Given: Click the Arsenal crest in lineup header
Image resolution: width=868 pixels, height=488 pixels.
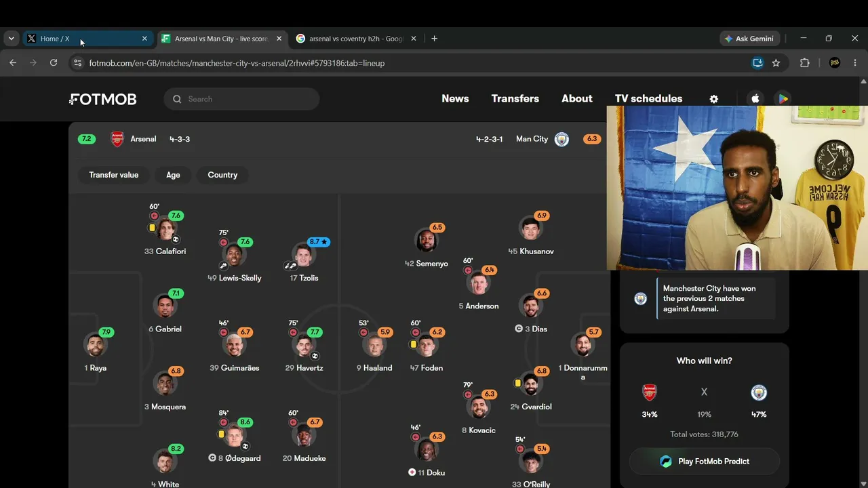Looking at the screenshot, I should [x=117, y=139].
